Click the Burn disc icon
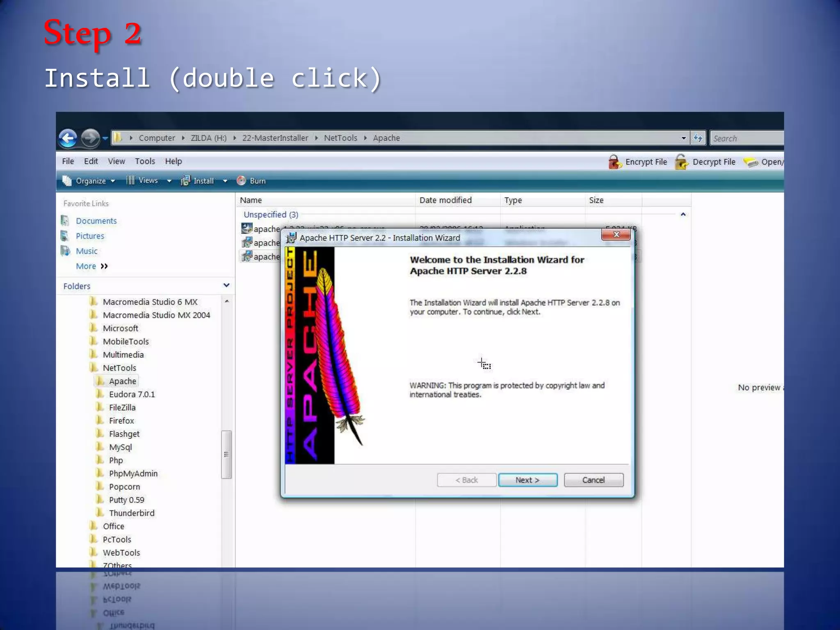The image size is (840, 630). (241, 180)
